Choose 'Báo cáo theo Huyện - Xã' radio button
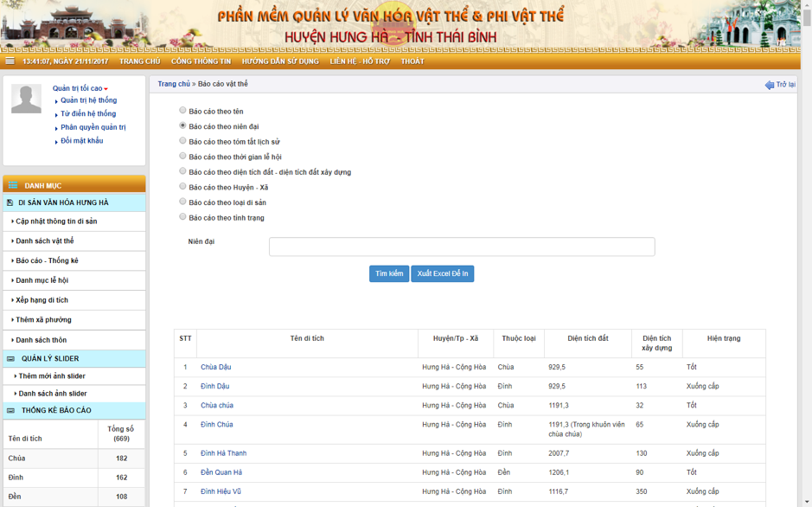Screen dimensions: 812x507 pos(182,187)
